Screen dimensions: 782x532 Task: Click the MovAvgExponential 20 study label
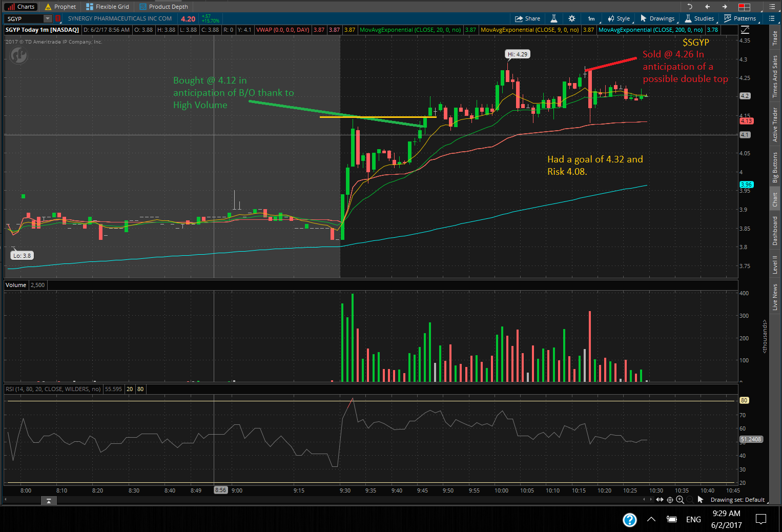point(410,30)
